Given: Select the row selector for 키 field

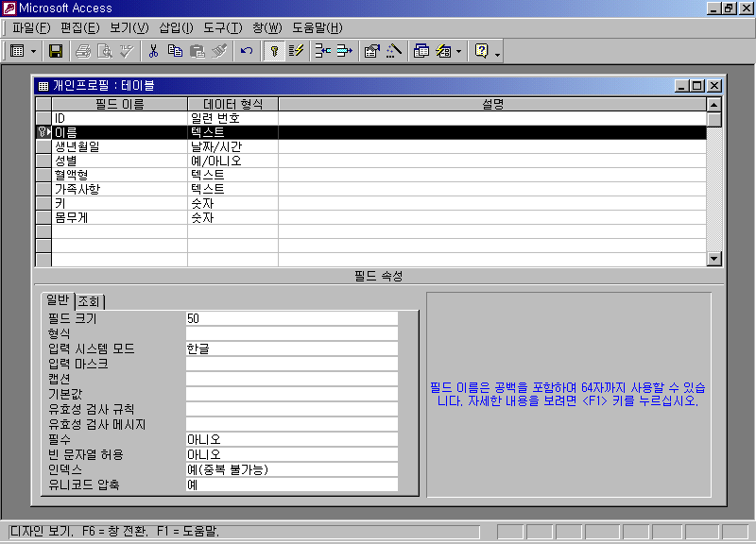Looking at the screenshot, I should pyautogui.click(x=43, y=203).
